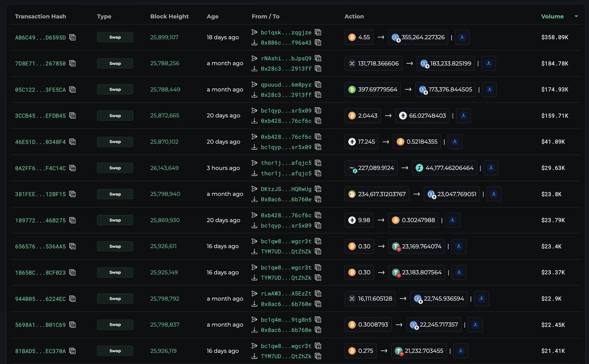
Task: Copy transaction hash AB6C49...D6595D
Action: [x=73, y=37]
